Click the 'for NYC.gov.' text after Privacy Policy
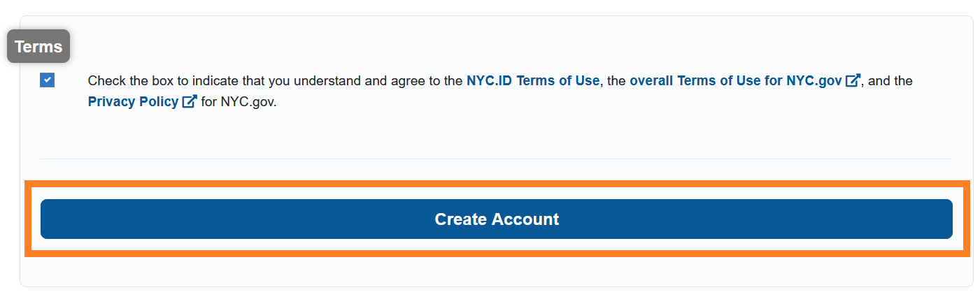 point(239,102)
